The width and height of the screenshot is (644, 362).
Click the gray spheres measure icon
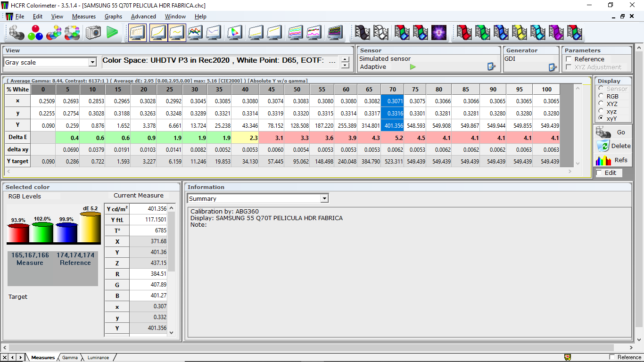[x=17, y=33]
